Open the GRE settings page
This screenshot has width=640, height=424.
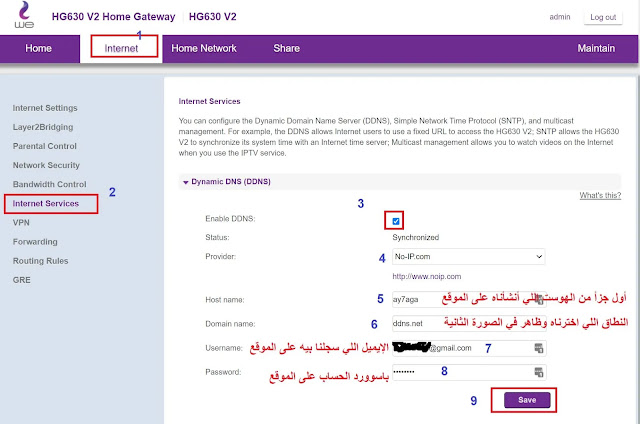pos(22,280)
